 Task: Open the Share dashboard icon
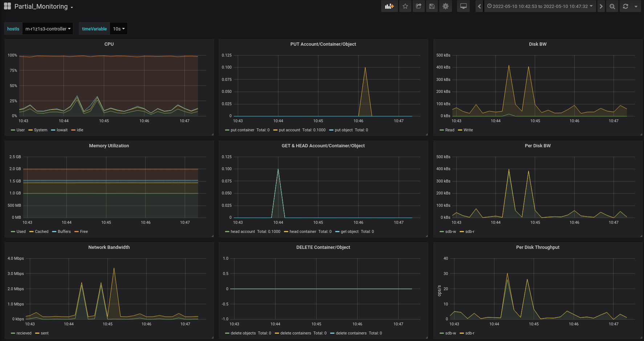tap(419, 7)
